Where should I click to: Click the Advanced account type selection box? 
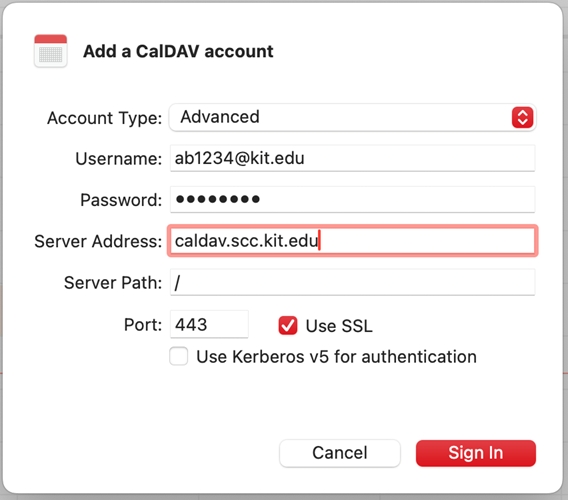[352, 117]
